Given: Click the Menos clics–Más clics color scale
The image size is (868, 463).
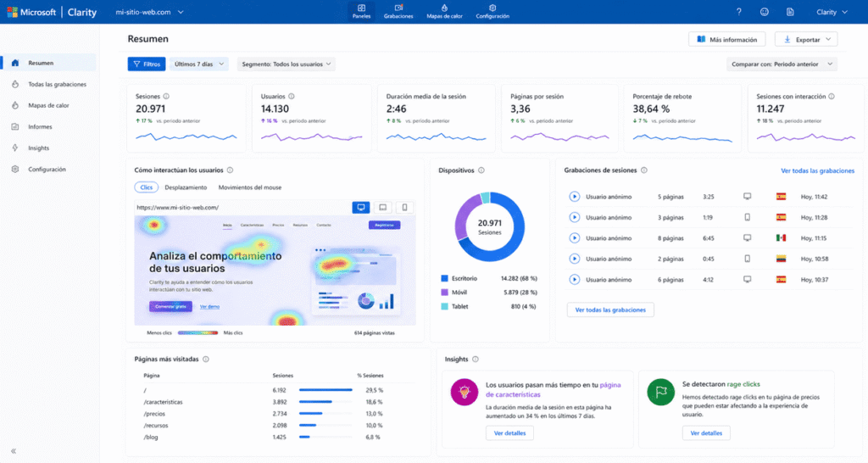Looking at the screenshot, I should tap(198, 333).
